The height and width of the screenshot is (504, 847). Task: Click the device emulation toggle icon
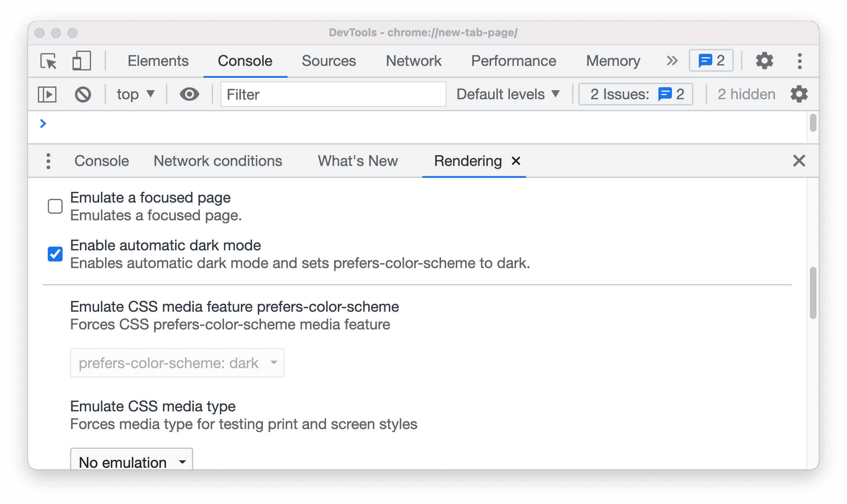pos(81,61)
